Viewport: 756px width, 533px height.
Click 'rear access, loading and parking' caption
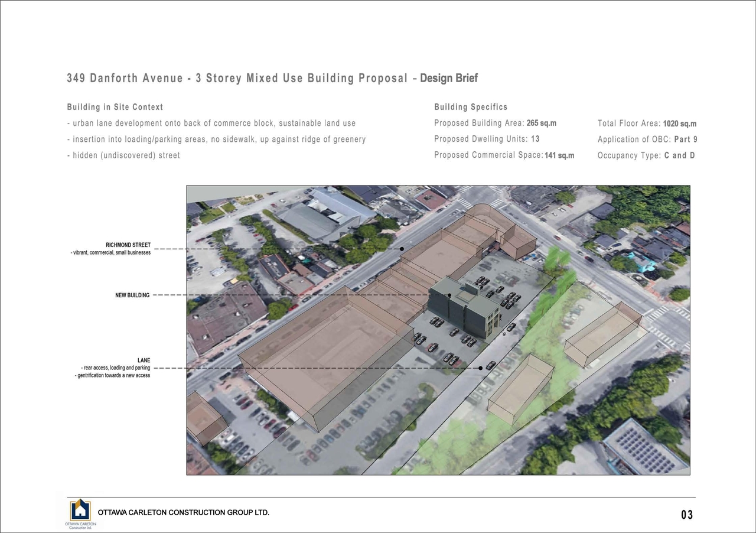[116, 368]
